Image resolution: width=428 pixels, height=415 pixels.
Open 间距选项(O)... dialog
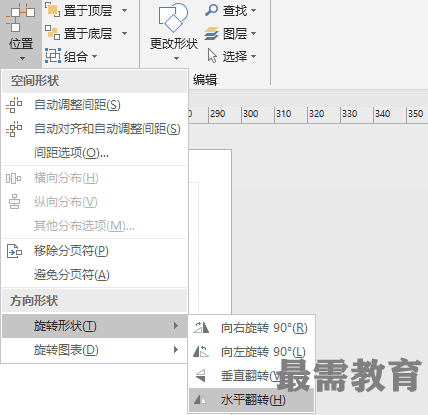95,153
